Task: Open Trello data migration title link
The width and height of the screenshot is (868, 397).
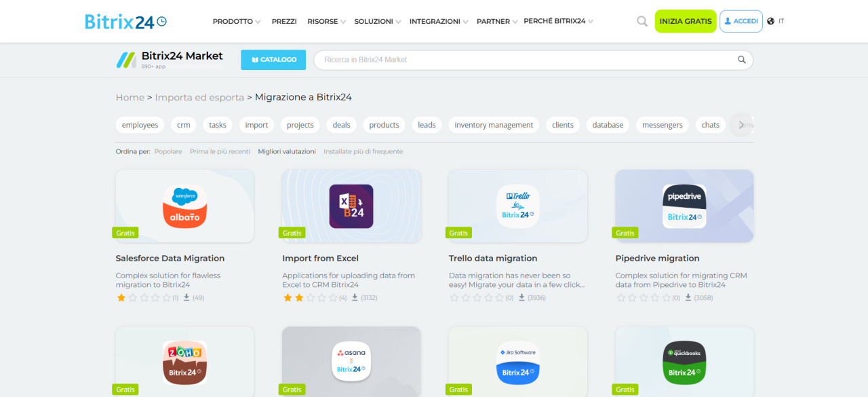Action: 493,259
